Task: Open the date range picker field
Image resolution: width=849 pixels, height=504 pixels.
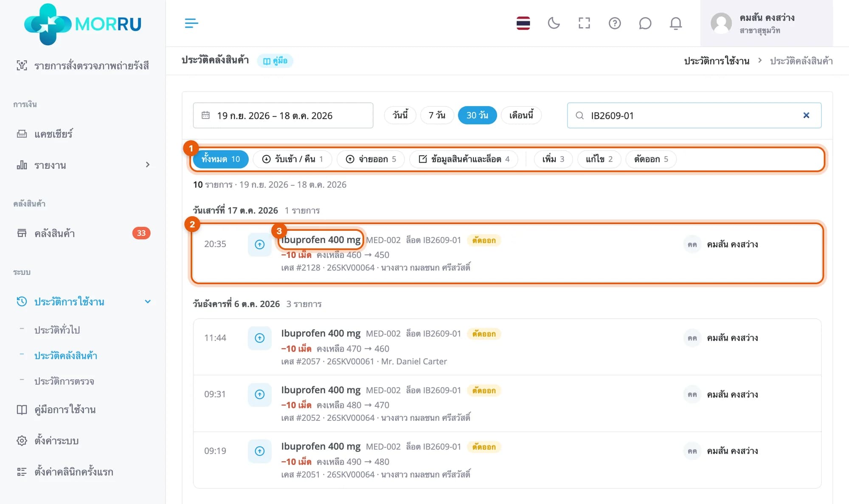Action: tap(283, 115)
